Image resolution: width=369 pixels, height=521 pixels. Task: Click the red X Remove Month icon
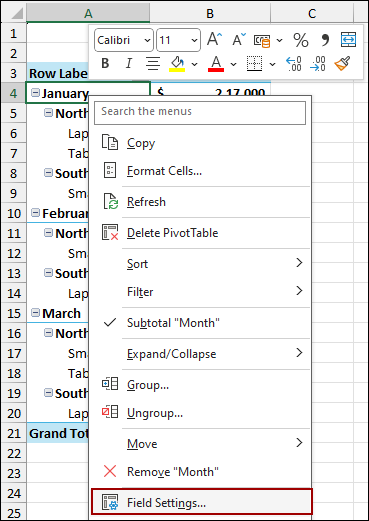pos(110,471)
